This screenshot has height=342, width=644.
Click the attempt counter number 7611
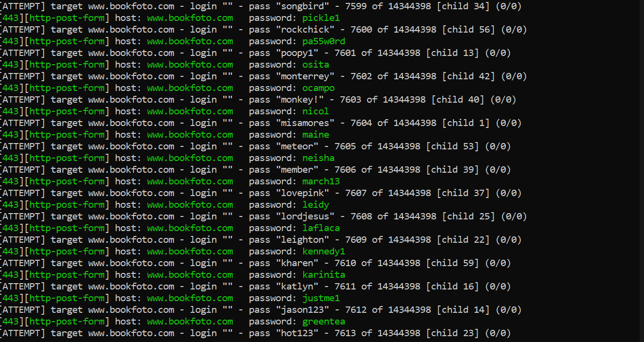(x=345, y=287)
